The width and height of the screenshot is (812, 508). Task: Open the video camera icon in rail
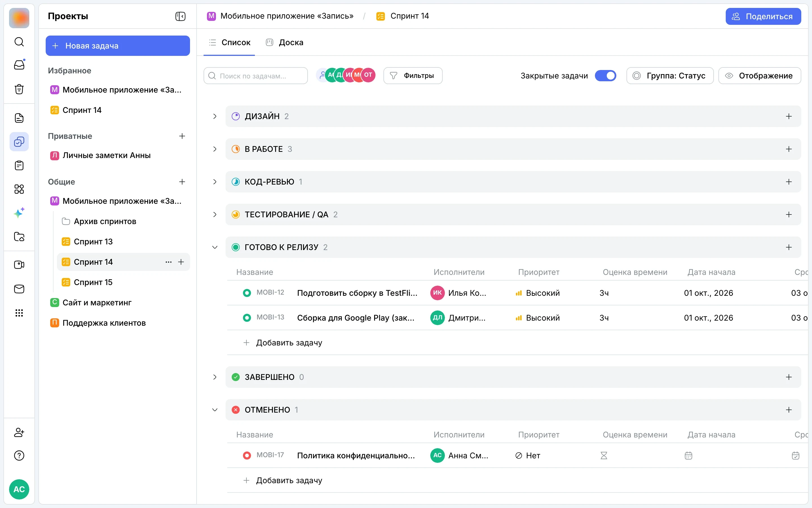[19, 265]
